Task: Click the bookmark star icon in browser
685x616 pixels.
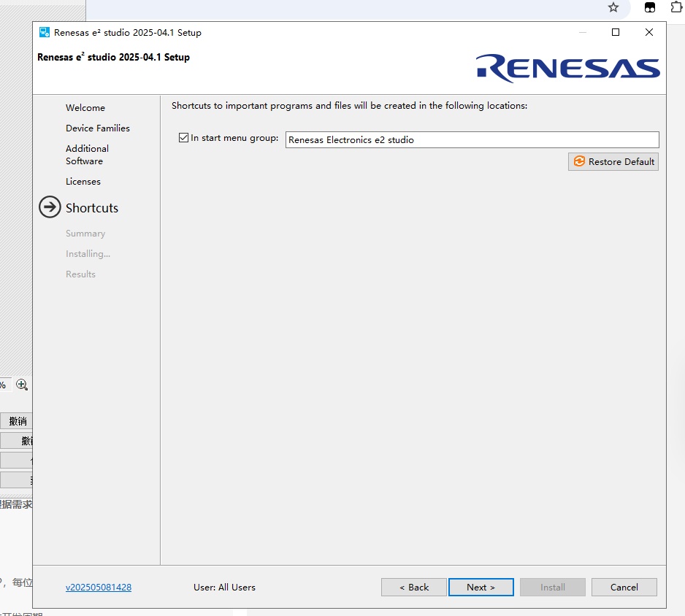Action: (613, 7)
